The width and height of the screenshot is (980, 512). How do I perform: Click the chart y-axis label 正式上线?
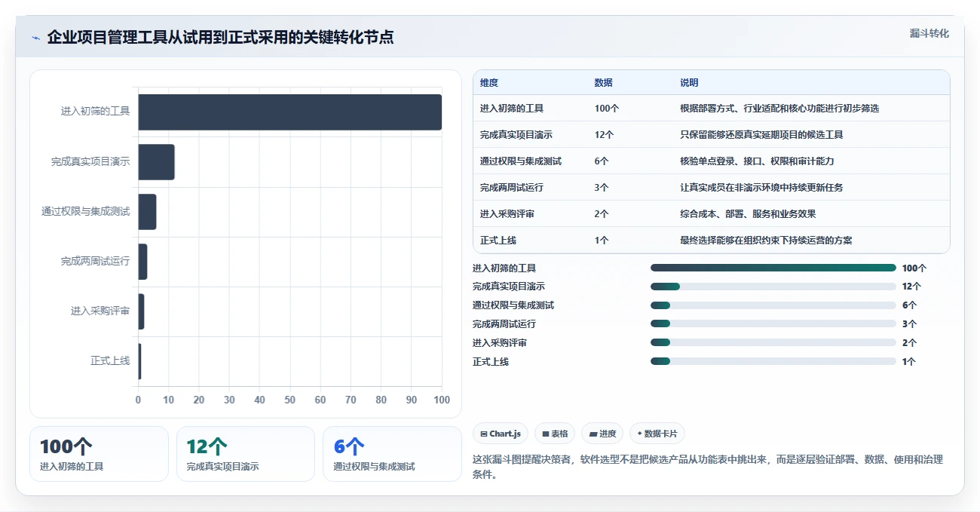(x=110, y=361)
